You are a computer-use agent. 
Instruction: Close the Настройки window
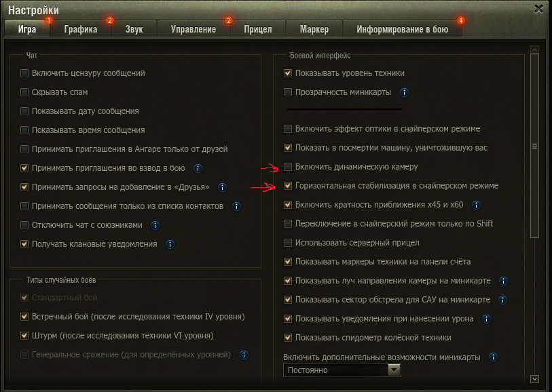[538, 9]
